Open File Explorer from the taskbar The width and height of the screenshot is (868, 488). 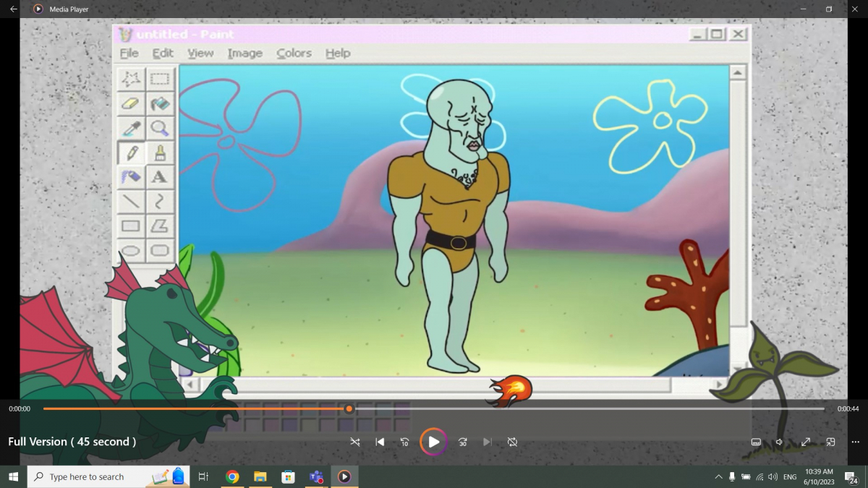click(x=260, y=476)
